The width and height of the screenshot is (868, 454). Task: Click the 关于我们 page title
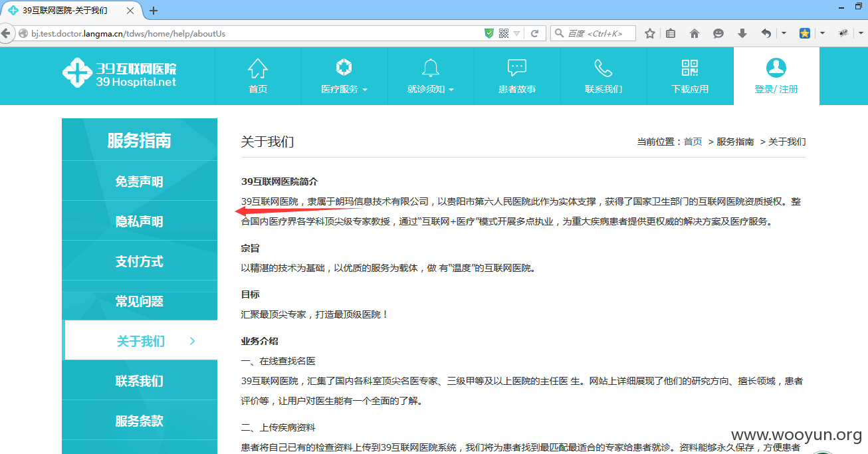(267, 142)
